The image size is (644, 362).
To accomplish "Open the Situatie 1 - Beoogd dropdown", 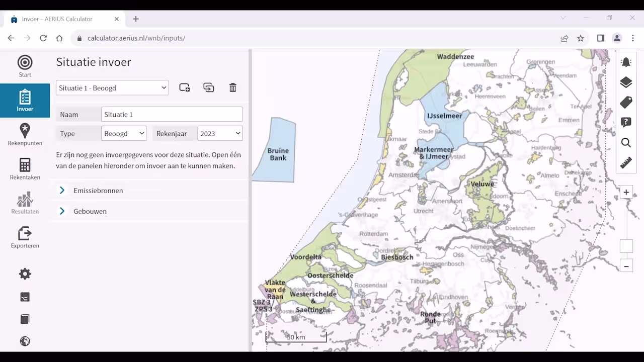I will click(x=112, y=88).
